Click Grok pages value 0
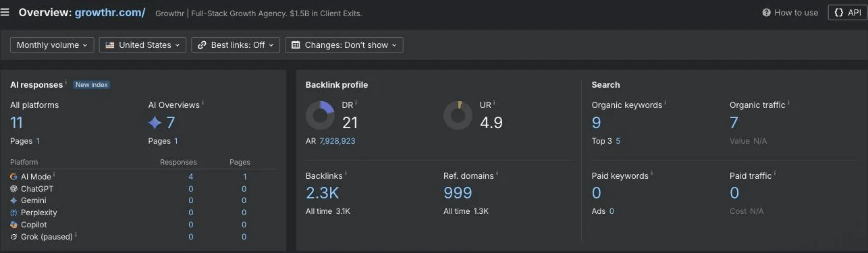The image size is (868, 253). (x=244, y=237)
